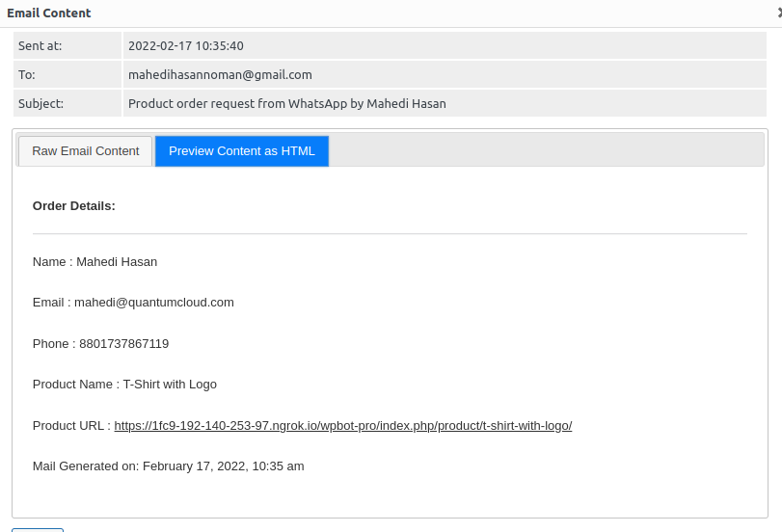The width and height of the screenshot is (782, 532).
Task: Switch to the Raw Email Content tab
Action: 86,151
